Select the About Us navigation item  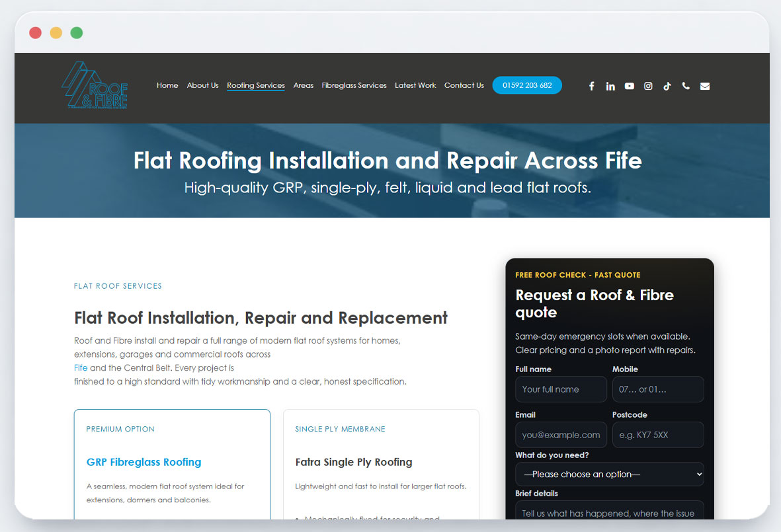(x=202, y=85)
